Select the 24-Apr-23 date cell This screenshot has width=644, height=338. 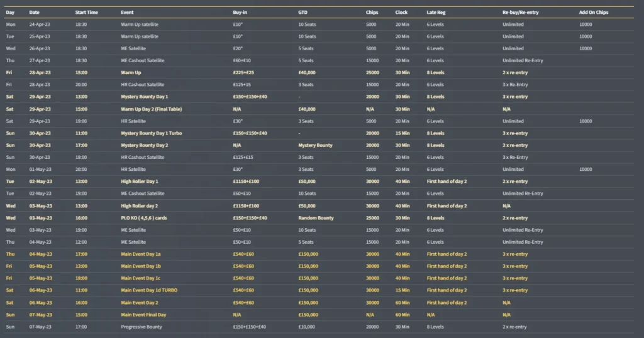40,25
